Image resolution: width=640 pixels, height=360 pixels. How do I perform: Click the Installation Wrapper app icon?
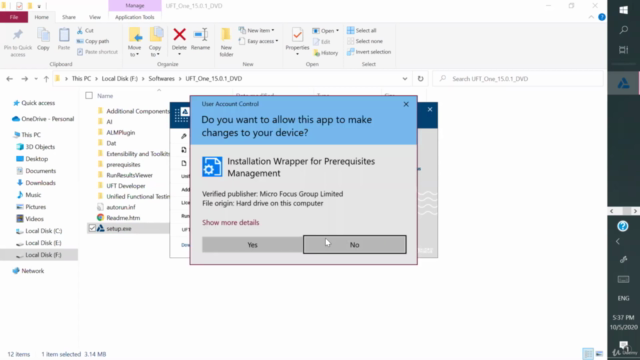point(212,167)
